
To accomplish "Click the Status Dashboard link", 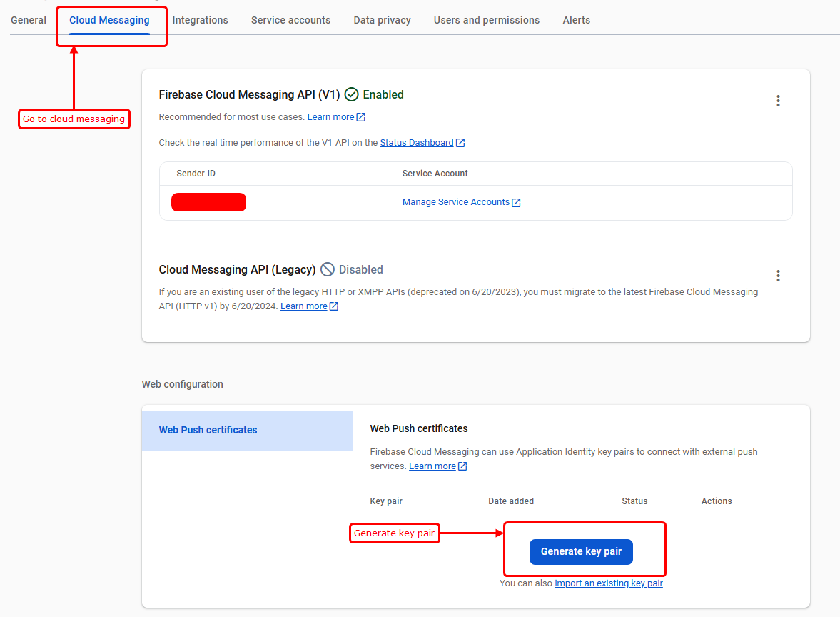I will coord(417,142).
